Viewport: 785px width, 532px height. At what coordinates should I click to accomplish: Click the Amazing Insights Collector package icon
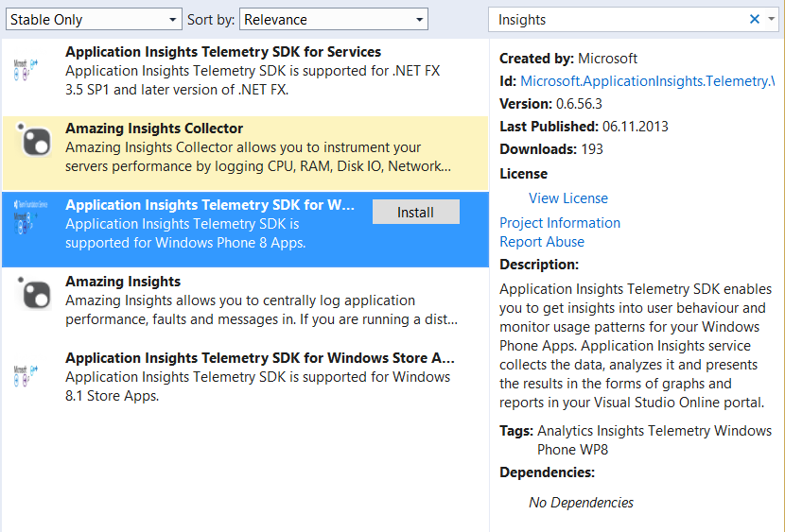[x=35, y=143]
